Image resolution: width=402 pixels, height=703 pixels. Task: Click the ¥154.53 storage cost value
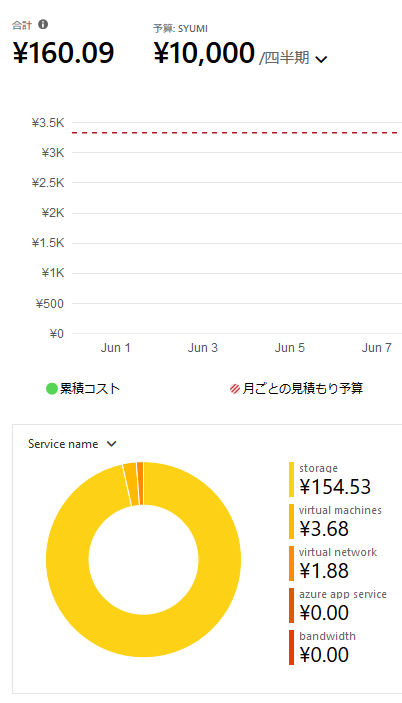335,487
